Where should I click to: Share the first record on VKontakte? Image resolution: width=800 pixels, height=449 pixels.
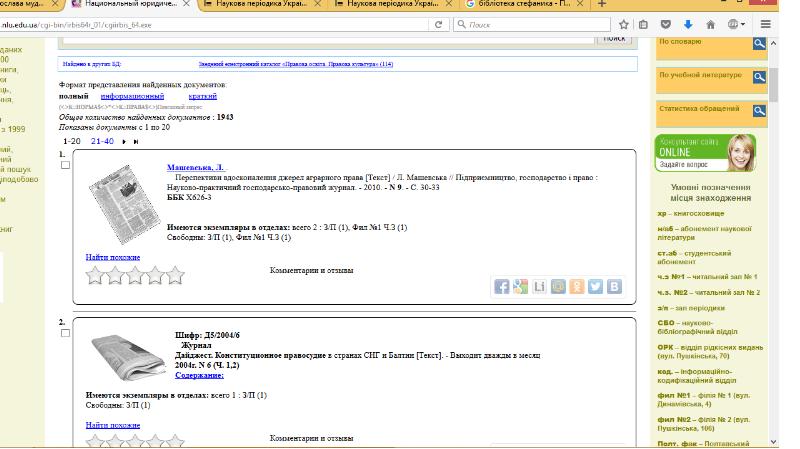[615, 287]
